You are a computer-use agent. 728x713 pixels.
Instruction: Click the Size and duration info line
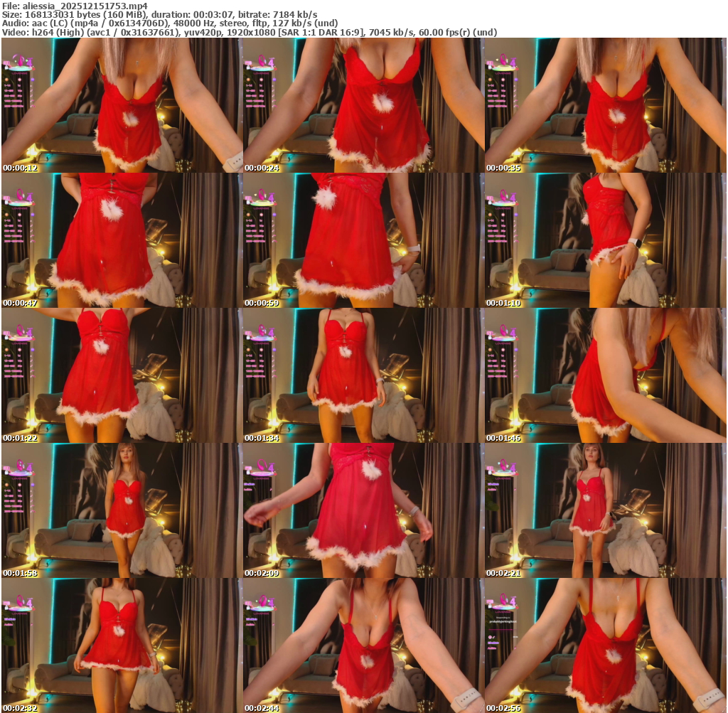160,14
